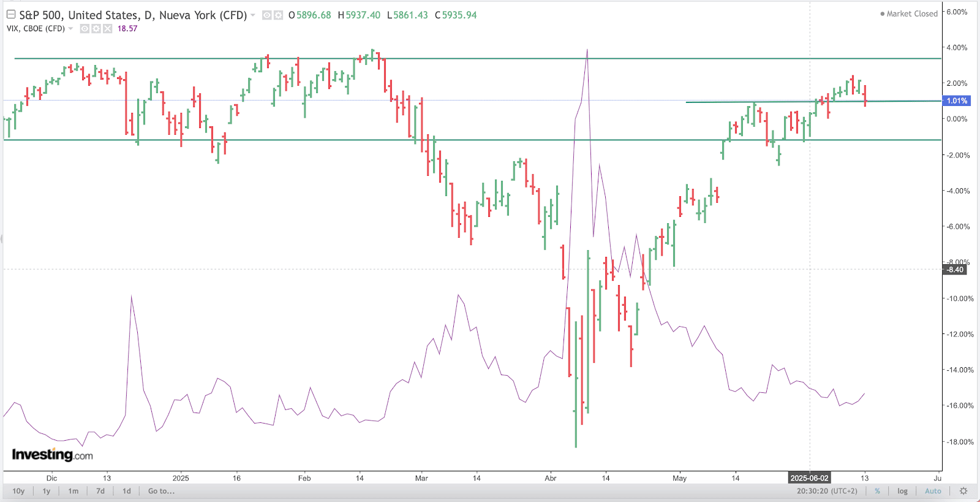The image size is (980, 502).
Task: Collapse the S&P 500 legend box
Action: click(11, 15)
